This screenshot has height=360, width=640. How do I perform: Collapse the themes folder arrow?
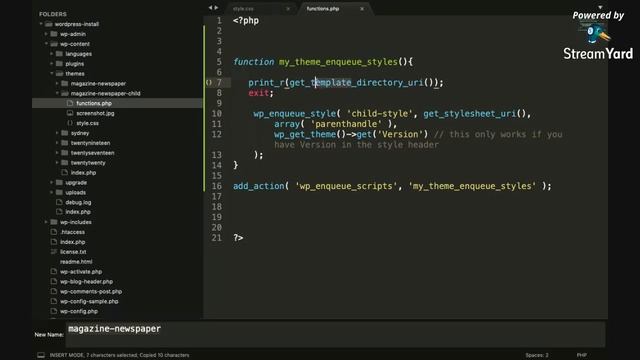[52, 73]
